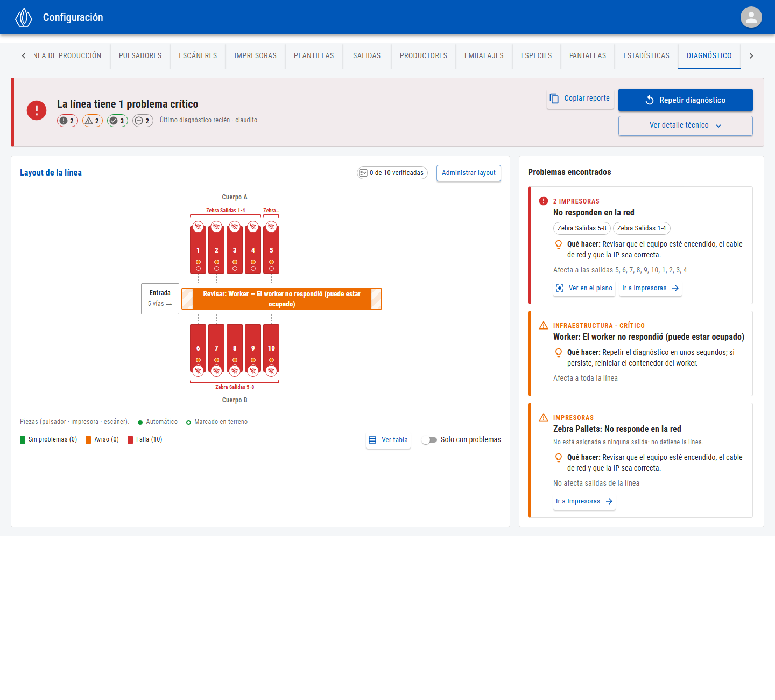Image resolution: width=775 pixels, height=700 pixels.
Task: Click the Zebra Salidas 1-4 chip
Action: 642,228
